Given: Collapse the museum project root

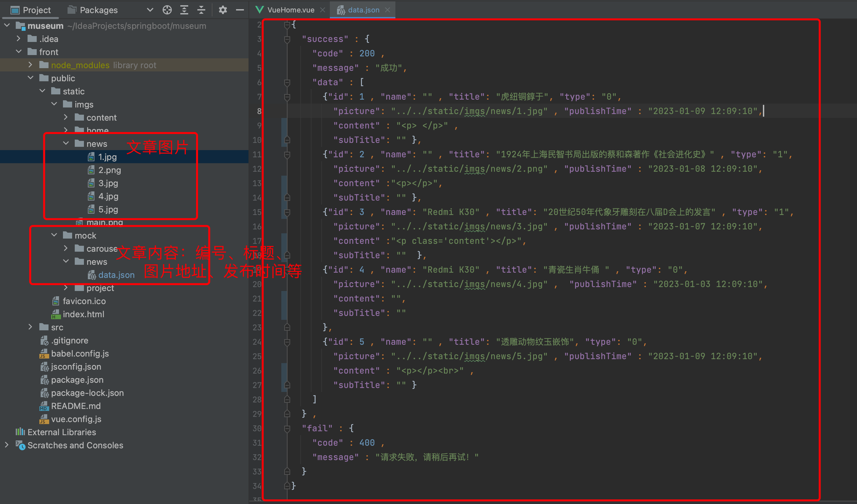Looking at the screenshot, I should 7,26.
